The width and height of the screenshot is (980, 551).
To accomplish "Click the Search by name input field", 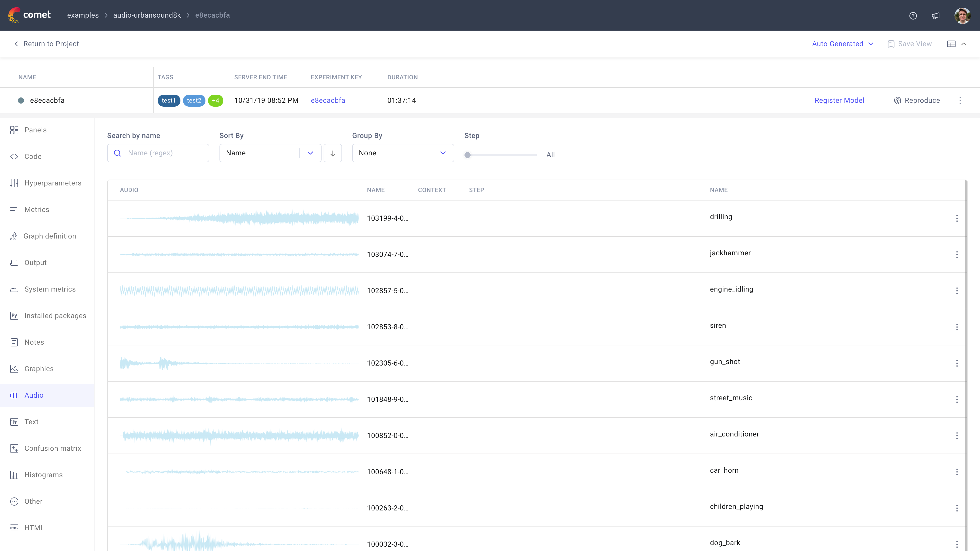I will tap(164, 153).
